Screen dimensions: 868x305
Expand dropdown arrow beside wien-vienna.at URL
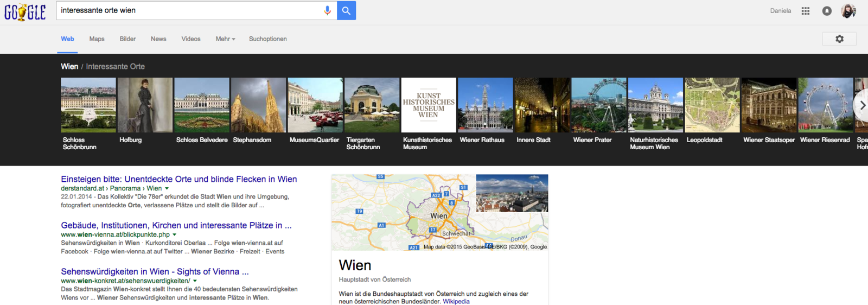(x=175, y=235)
